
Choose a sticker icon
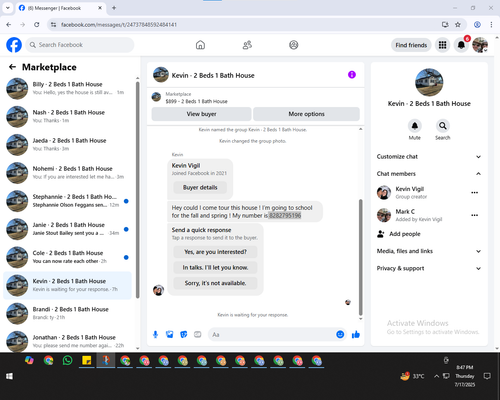(x=184, y=334)
